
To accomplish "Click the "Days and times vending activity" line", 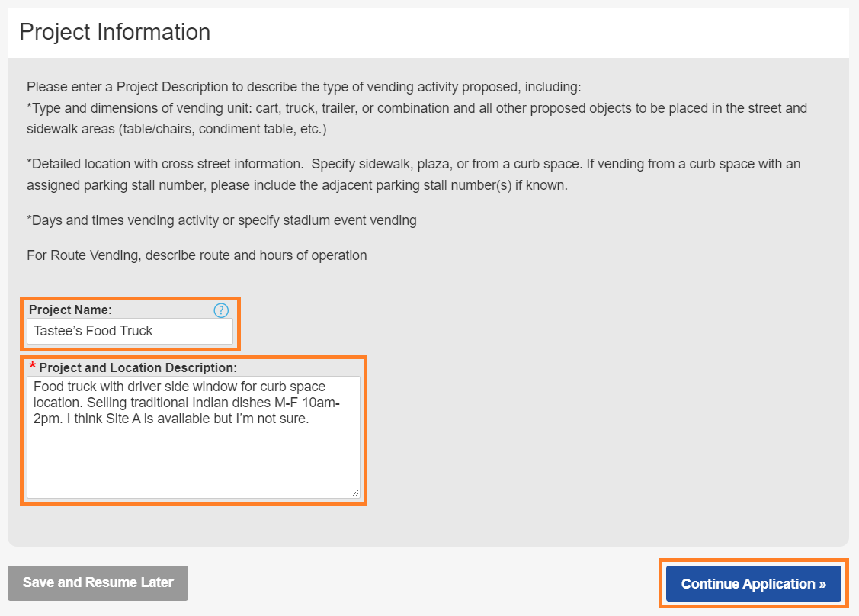I will point(221,220).
